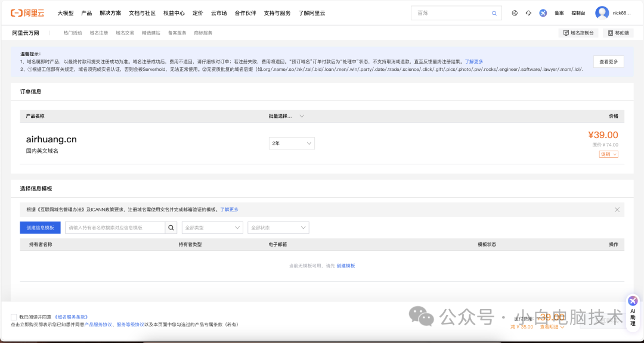Click the ¥39.00 price in order row
The height and width of the screenshot is (343, 644).
[x=603, y=135]
